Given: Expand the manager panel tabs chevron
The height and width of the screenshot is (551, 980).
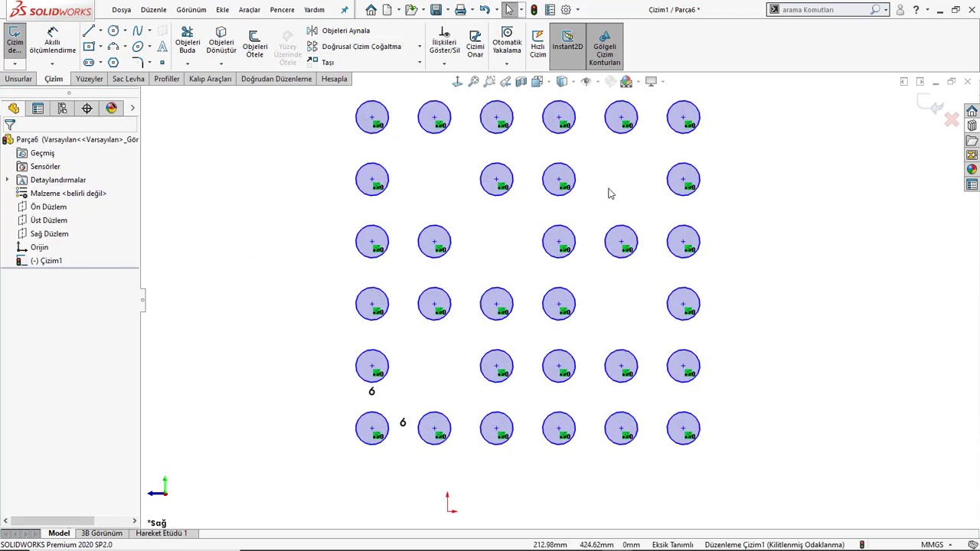Looking at the screenshot, I should [132, 109].
